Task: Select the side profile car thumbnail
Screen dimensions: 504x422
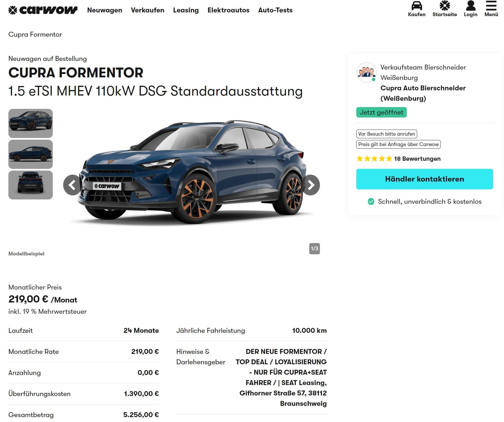Action: [31, 154]
